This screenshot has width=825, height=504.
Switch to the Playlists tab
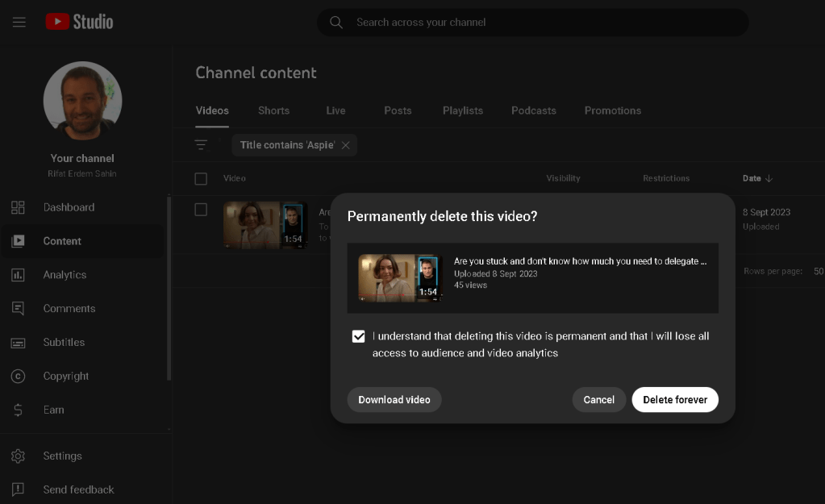tap(463, 110)
